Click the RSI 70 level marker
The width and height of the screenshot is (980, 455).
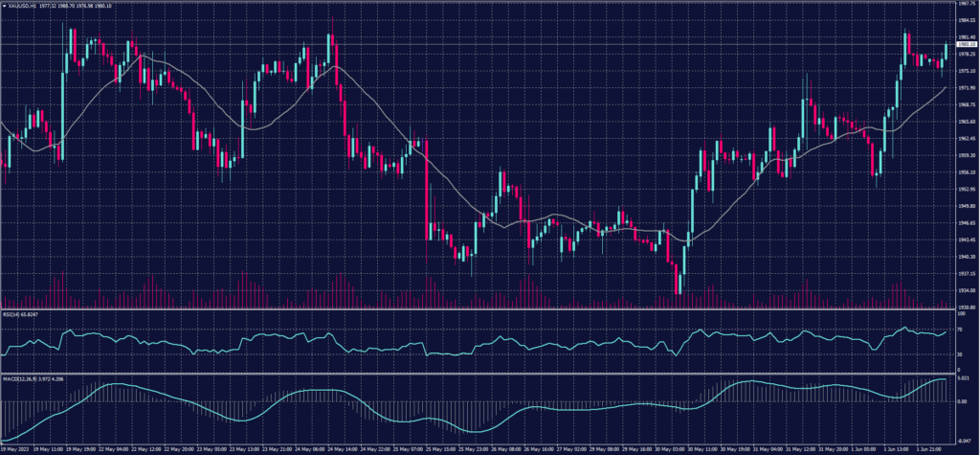point(961,330)
